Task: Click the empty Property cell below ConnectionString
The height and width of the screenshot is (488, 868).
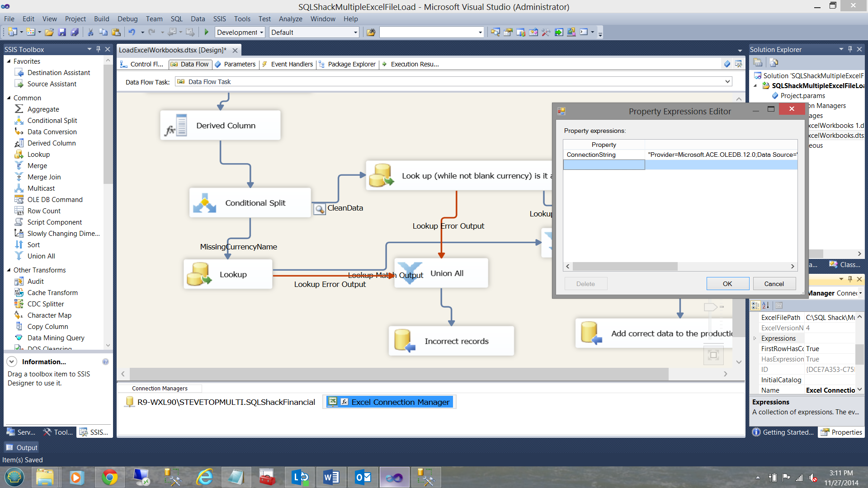Action: pos(604,165)
